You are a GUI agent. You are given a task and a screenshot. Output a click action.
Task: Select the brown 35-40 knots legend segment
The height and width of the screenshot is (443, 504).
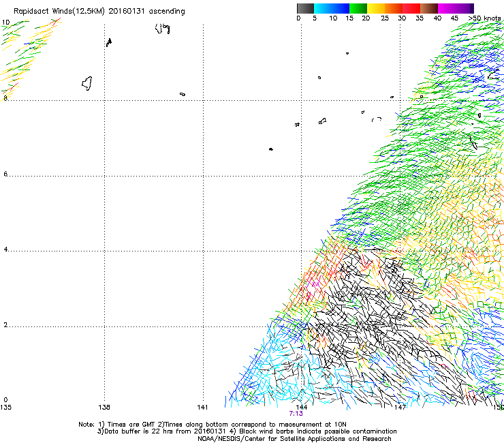tap(429, 8)
